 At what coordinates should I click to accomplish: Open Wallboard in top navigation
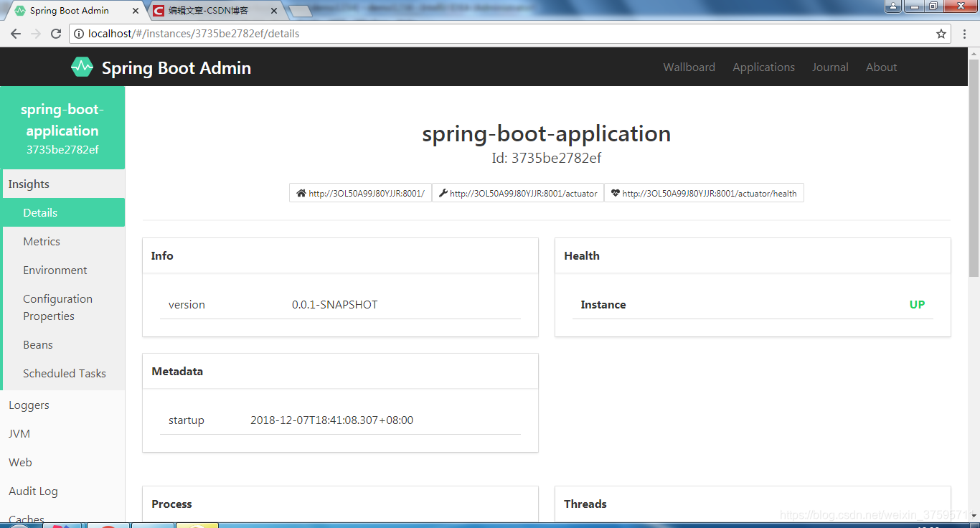(689, 67)
